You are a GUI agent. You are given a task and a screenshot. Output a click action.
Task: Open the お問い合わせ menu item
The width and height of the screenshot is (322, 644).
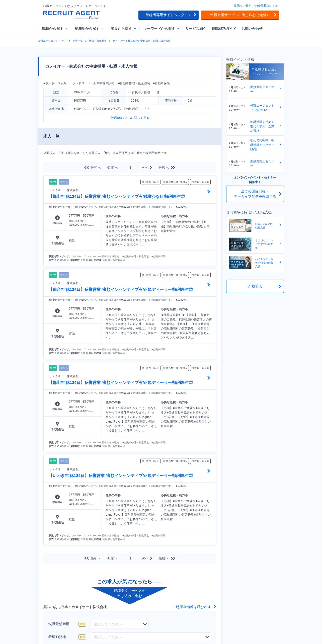pyautogui.click(x=252, y=29)
